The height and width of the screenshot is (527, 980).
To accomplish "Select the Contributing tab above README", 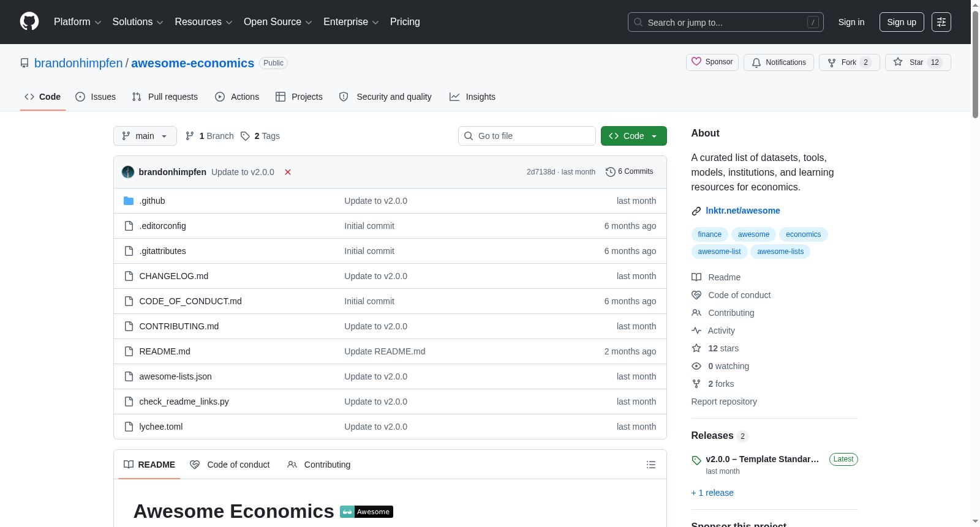I will [318, 465].
